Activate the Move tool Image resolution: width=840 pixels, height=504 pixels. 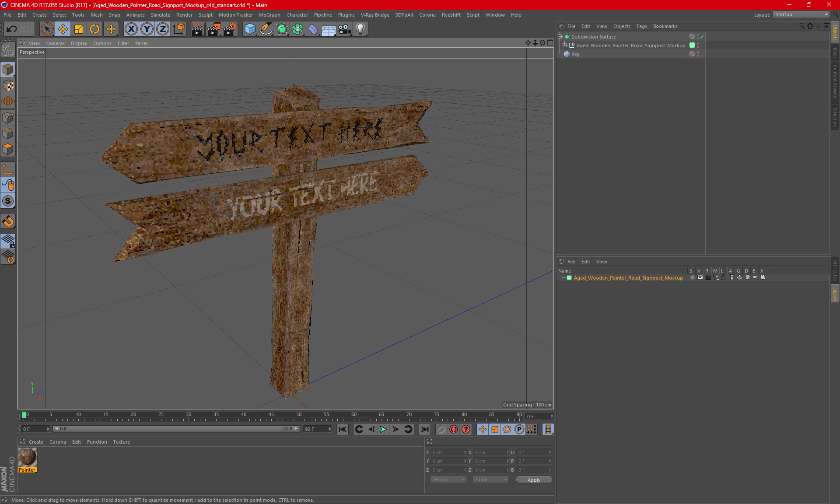(63, 29)
